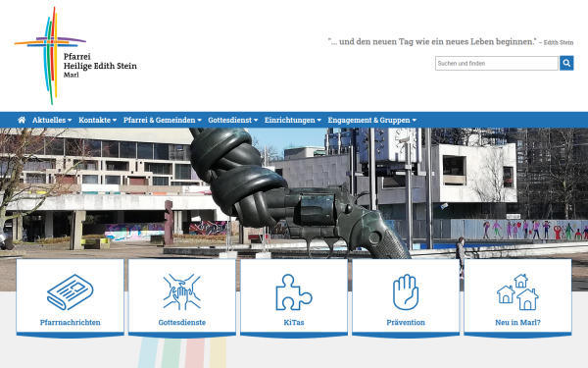
Task: Click the magnifier search button
Action: tap(566, 63)
